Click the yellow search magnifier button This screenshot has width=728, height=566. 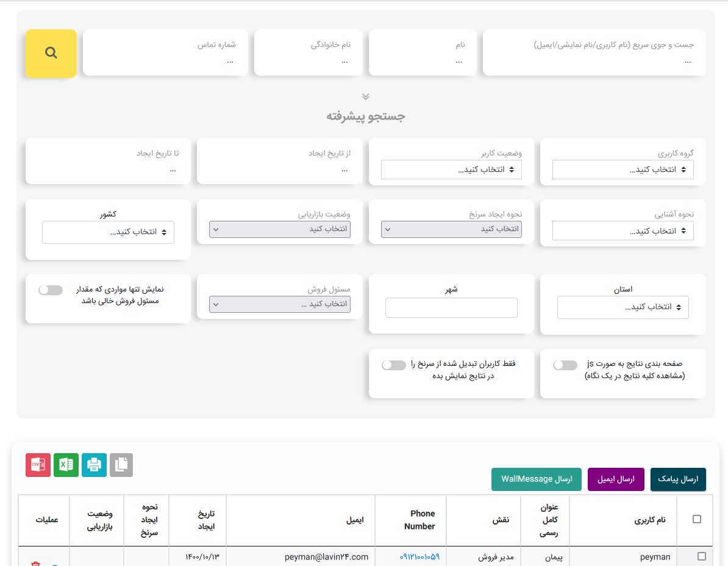pos(51,54)
